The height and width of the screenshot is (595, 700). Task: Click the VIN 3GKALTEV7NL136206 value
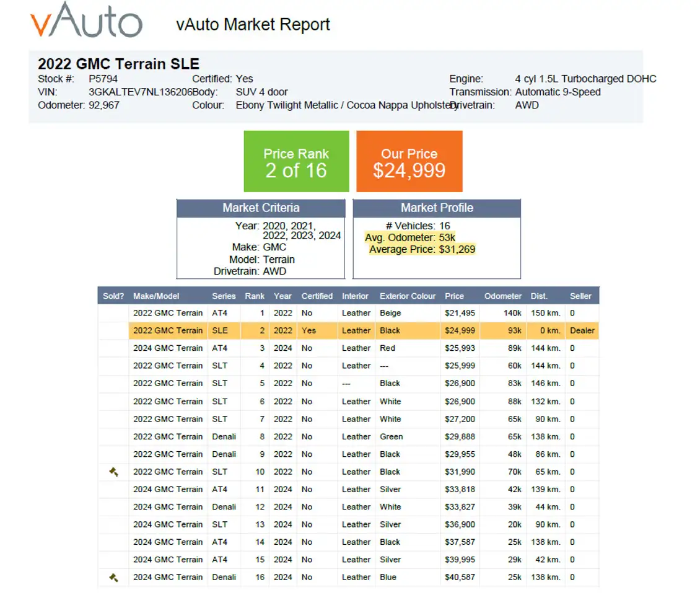[140, 92]
